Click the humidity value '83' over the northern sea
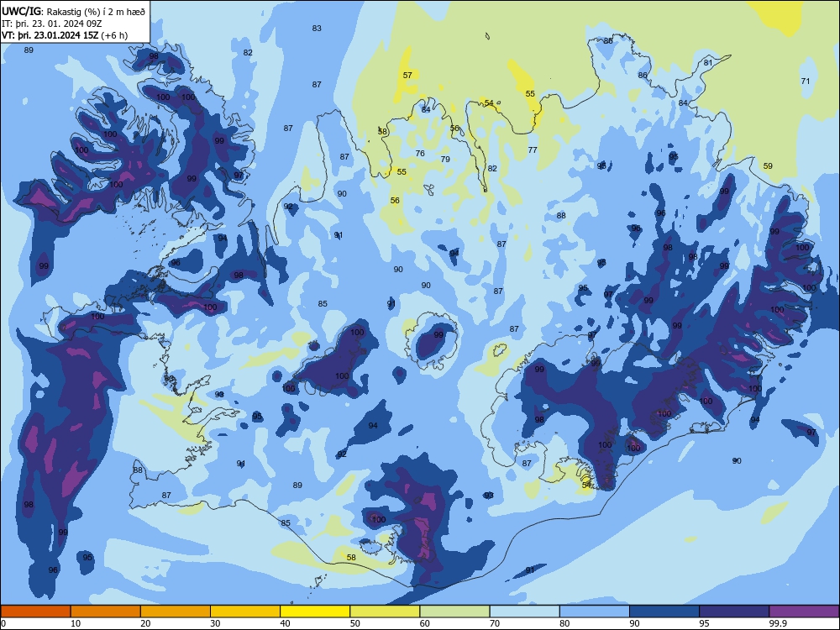 click(317, 29)
